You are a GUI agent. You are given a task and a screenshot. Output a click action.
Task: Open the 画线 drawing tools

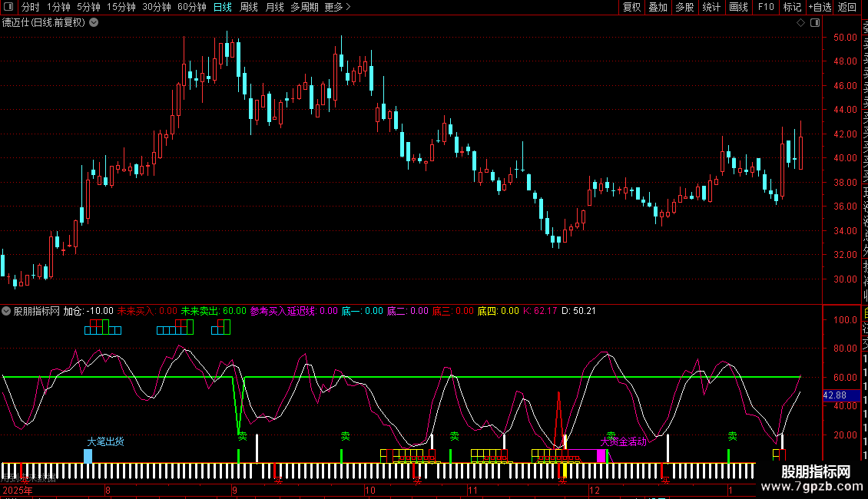[738, 7]
